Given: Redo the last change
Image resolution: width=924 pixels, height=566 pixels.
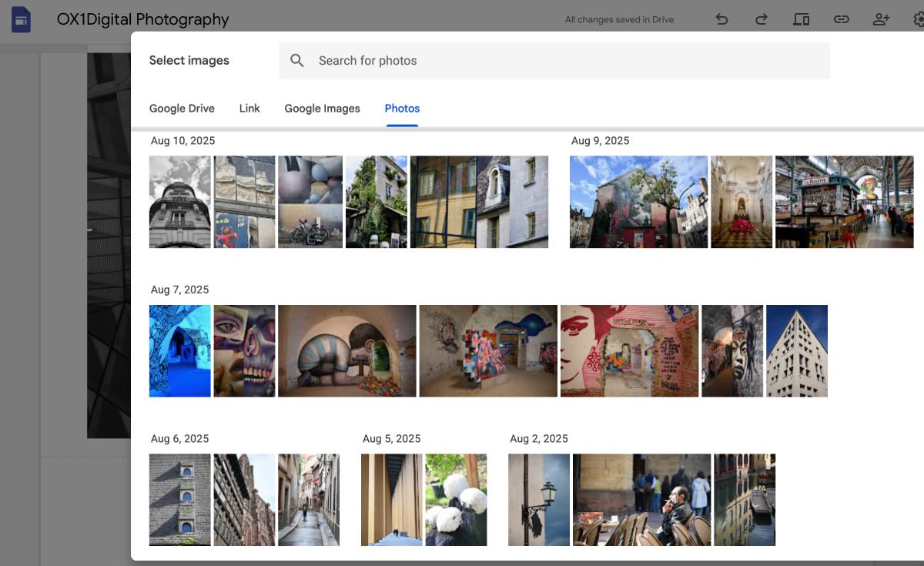Looking at the screenshot, I should 761,19.
